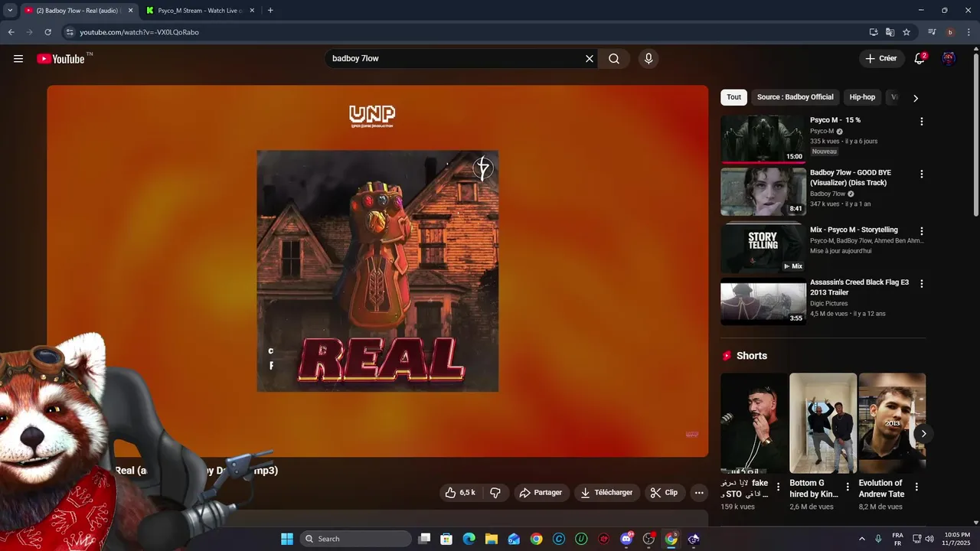Open options for Assassin's Creed trailer

(x=921, y=284)
